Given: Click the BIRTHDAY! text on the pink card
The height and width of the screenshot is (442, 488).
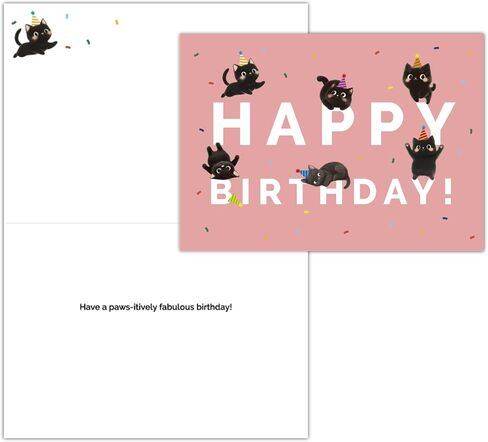Looking at the screenshot, I should pos(331,192).
